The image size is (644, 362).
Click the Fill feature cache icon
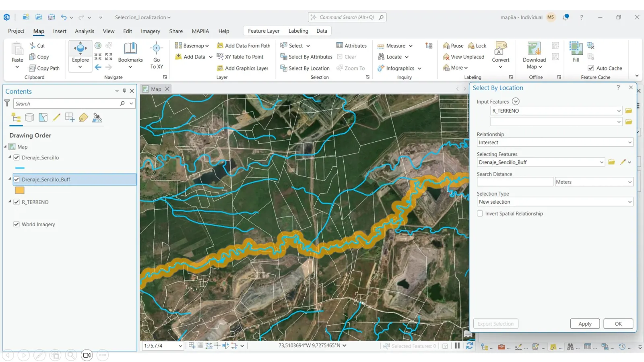point(576,48)
